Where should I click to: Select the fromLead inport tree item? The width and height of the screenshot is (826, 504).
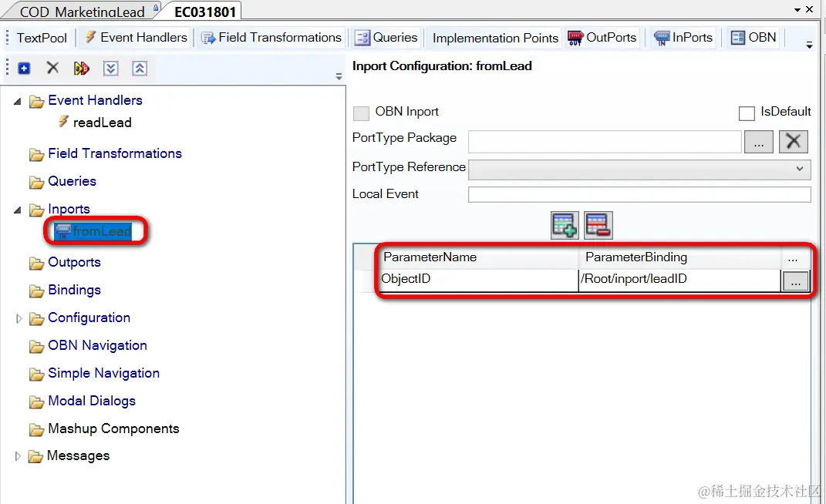[x=102, y=231]
